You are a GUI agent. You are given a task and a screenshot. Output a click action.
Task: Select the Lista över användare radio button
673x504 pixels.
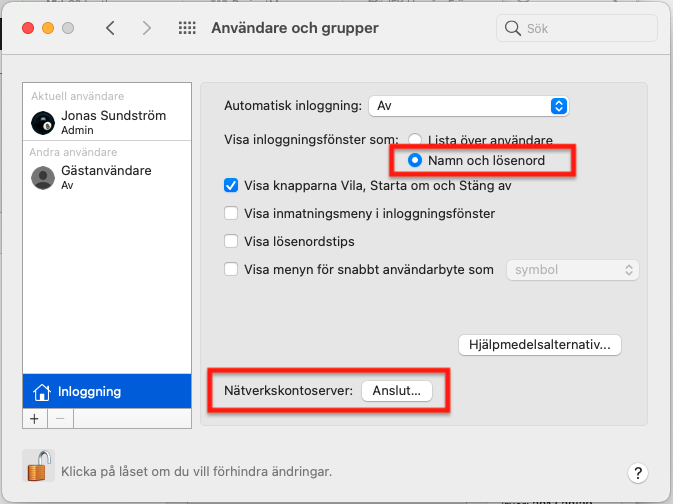point(415,140)
